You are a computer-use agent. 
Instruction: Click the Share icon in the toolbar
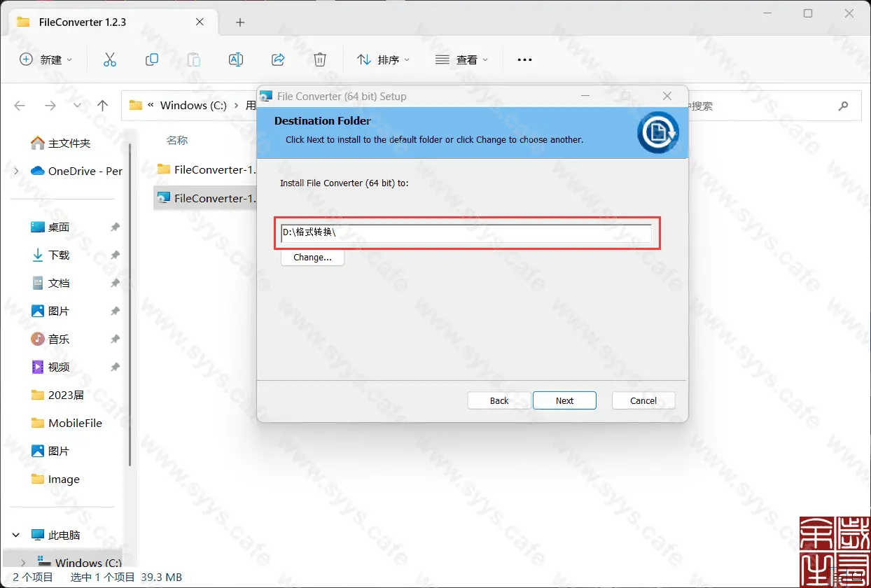277,59
